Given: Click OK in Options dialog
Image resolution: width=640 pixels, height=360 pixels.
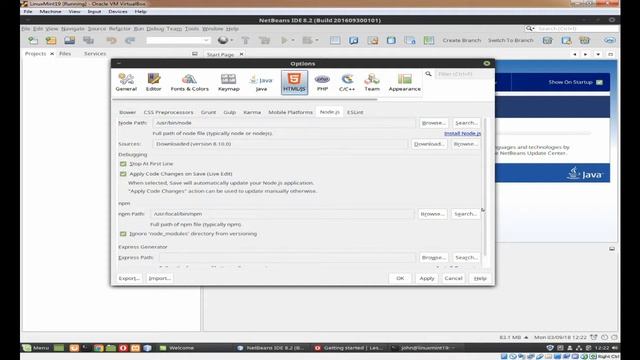Looking at the screenshot, I should coord(400,278).
